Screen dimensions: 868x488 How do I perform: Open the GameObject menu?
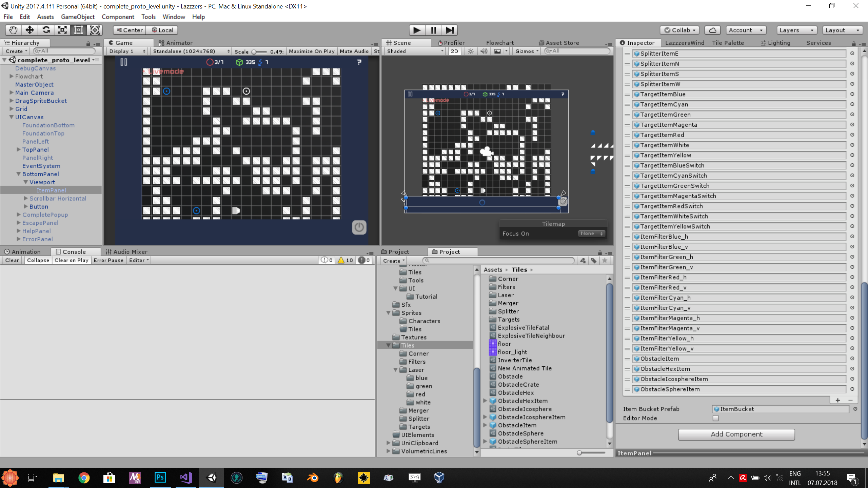pyautogui.click(x=78, y=17)
